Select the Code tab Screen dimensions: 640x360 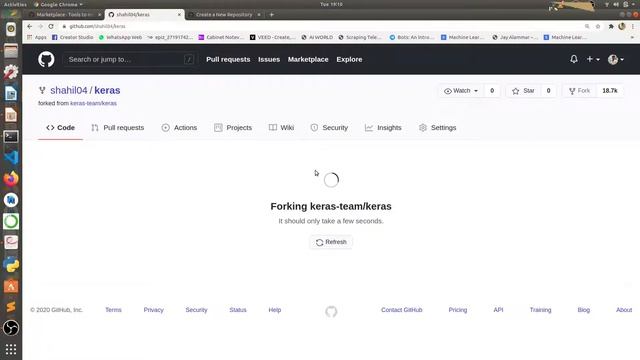coord(60,128)
